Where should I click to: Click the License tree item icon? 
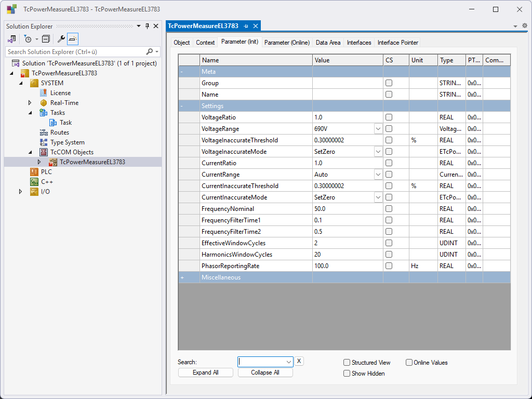[x=44, y=92]
